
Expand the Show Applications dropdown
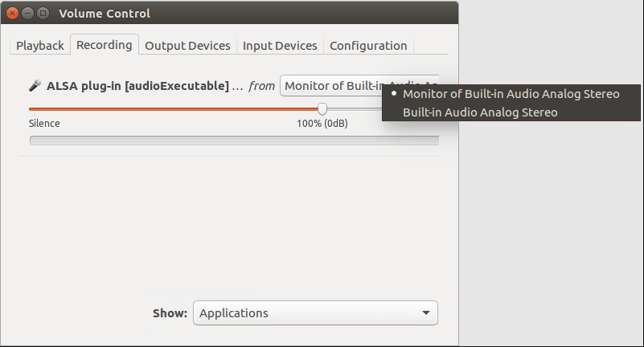[x=315, y=313]
